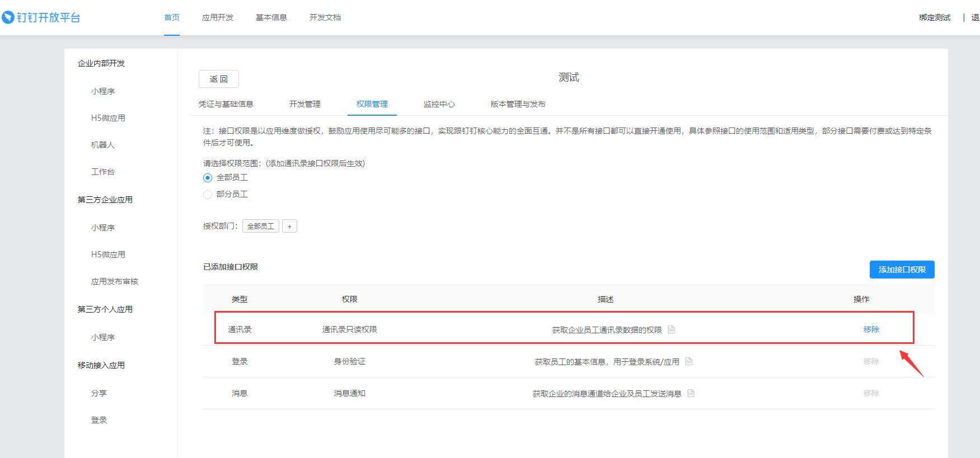
Task: Open document icon beside identity verification description
Action: 688,361
